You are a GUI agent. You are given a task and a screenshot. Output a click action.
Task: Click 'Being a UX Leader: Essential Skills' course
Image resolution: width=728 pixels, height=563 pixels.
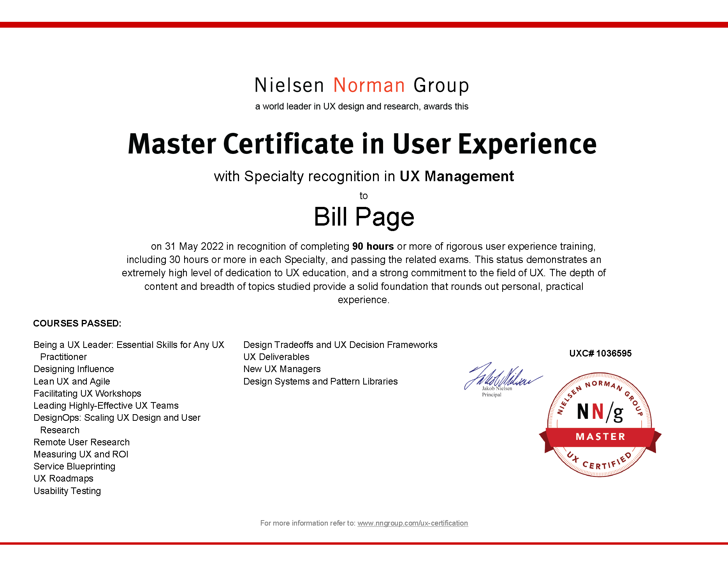coord(129,351)
